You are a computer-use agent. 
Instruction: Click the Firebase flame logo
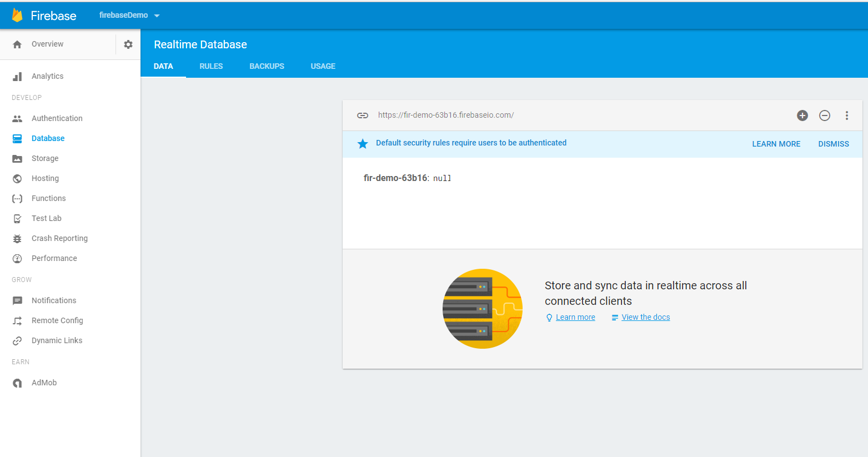point(17,16)
